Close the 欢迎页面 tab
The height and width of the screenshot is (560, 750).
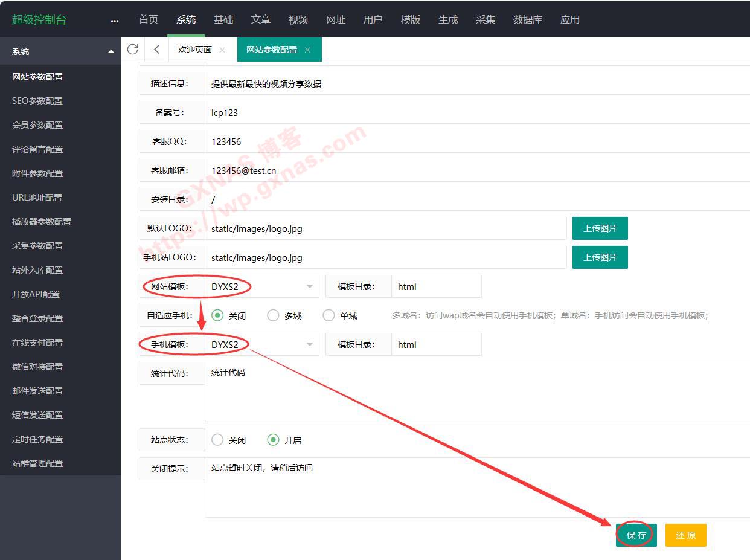click(222, 50)
